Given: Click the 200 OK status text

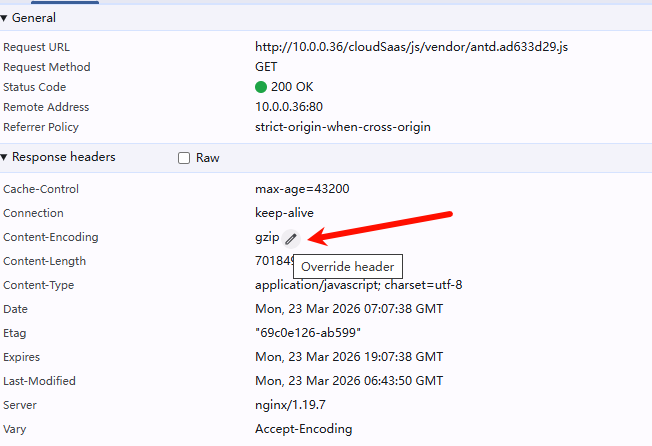Looking at the screenshot, I should 292,87.
